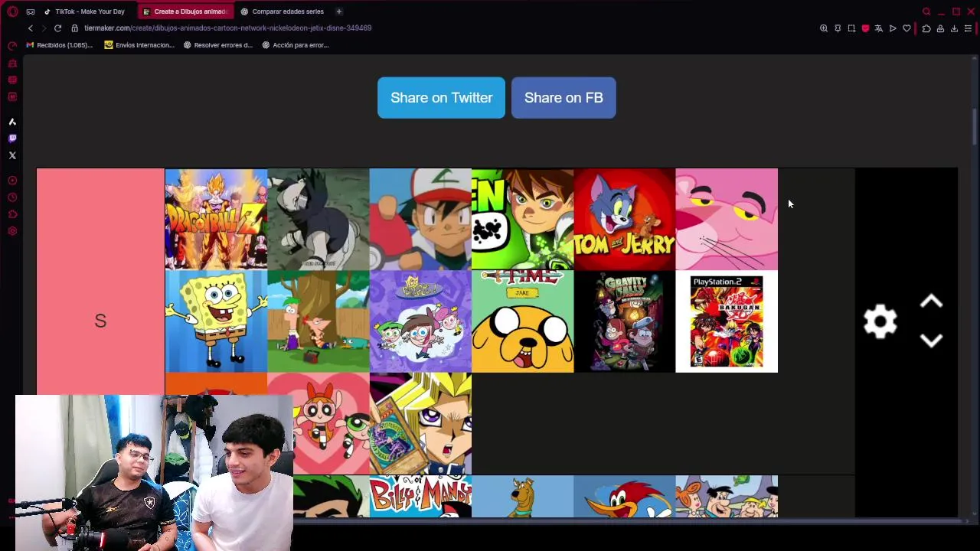Click the Share on FB button

(x=563, y=98)
